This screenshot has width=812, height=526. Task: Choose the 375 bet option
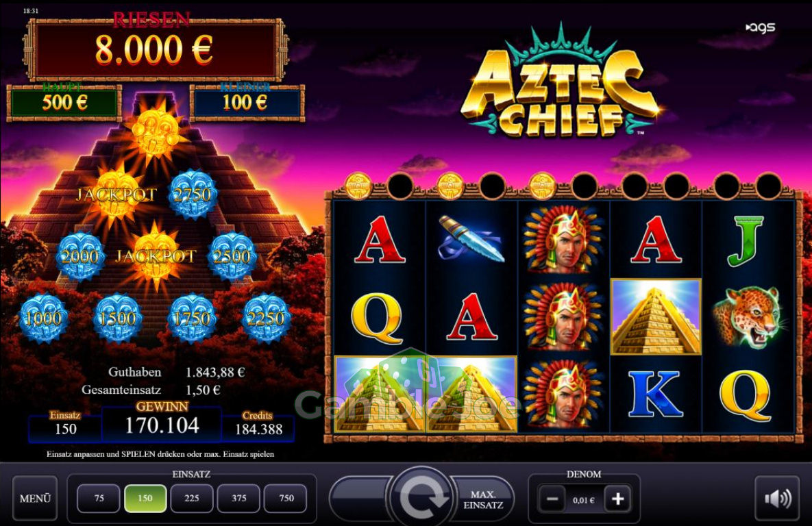click(238, 498)
